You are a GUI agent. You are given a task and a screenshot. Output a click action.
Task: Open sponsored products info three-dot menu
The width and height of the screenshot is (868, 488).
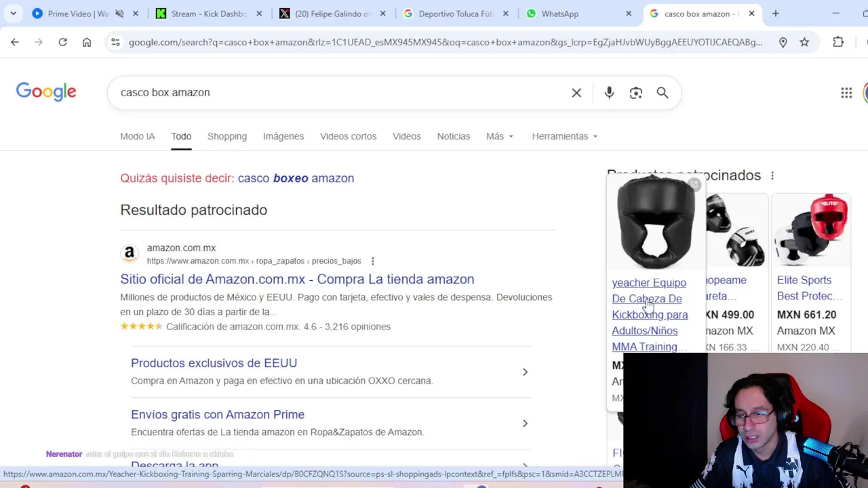[x=772, y=176]
